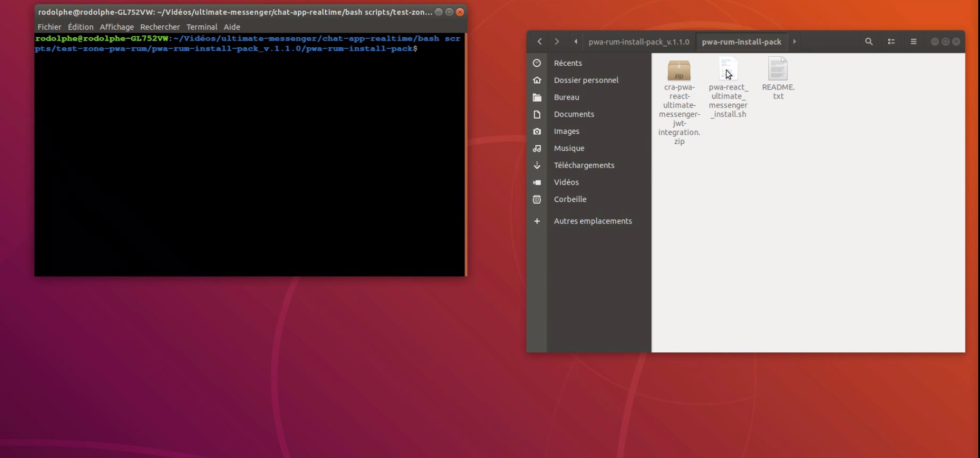The height and width of the screenshot is (458, 980).
Task: Select the pwa-rum-install-pack_v.1.1.0 path segment
Action: (x=638, y=42)
